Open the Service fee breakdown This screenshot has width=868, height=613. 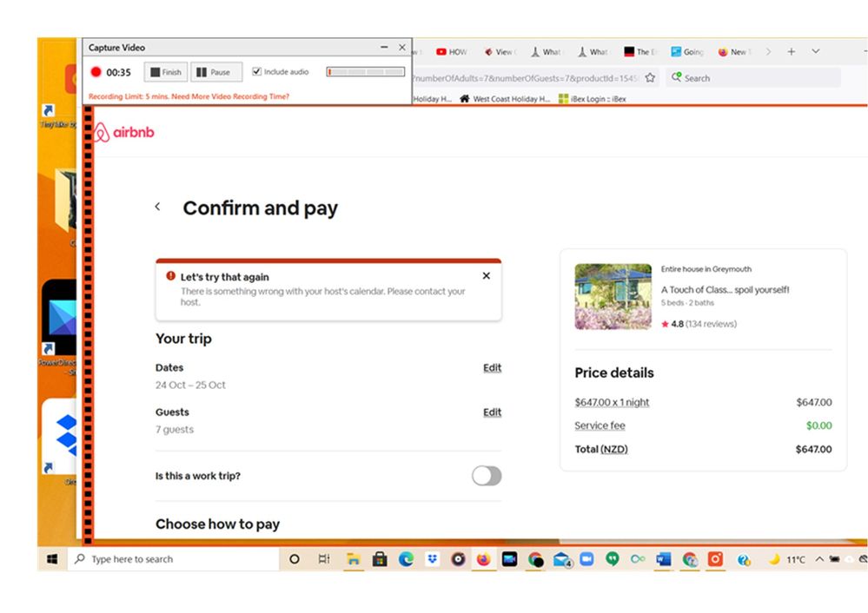[600, 425]
